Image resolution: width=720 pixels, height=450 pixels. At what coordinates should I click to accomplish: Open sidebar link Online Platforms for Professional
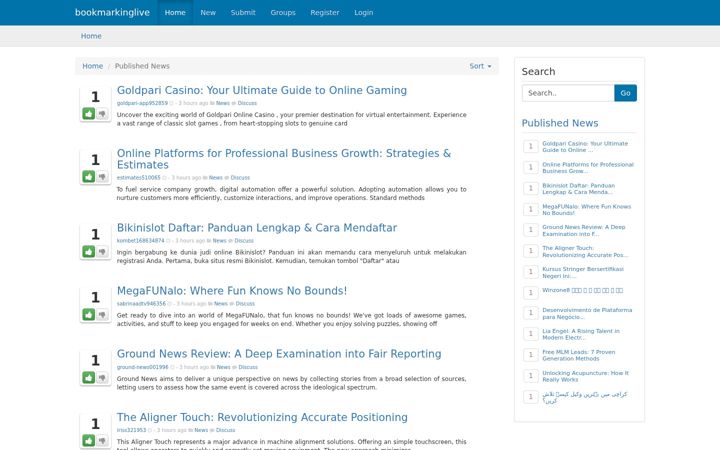[x=588, y=168]
